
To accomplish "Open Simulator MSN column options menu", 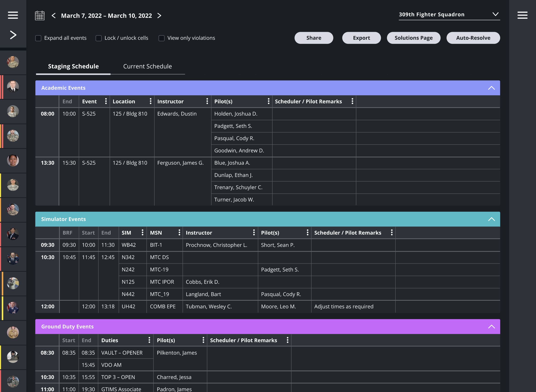I will click(x=179, y=233).
